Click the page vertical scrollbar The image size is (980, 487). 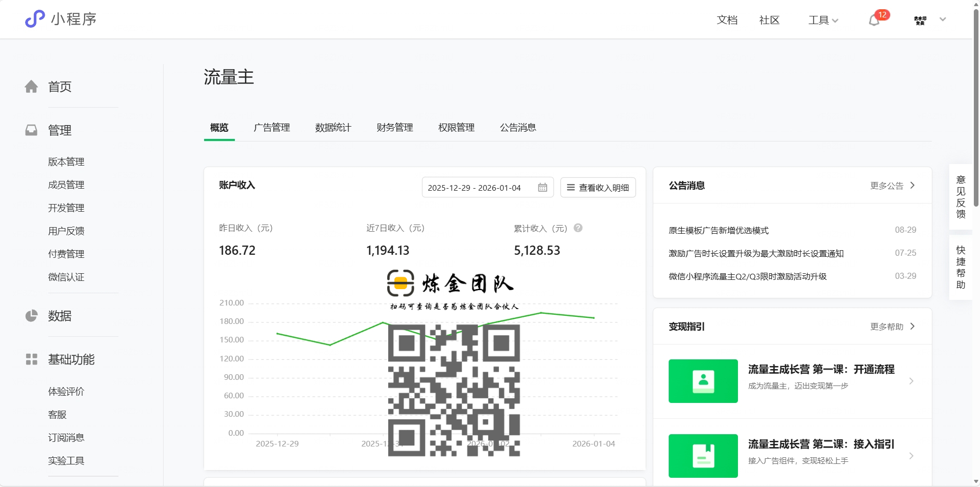tap(976, 108)
